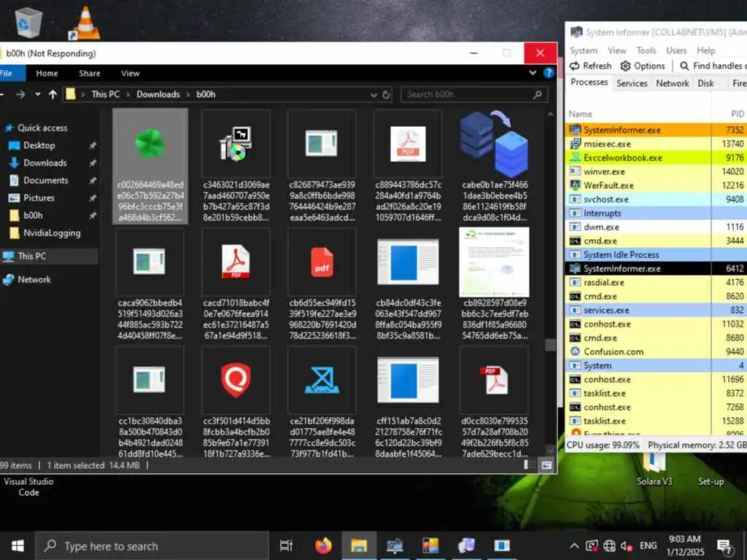This screenshot has height=560, width=747.
Task: Expand breadcrumb chevron after Downloads
Action: [187, 94]
